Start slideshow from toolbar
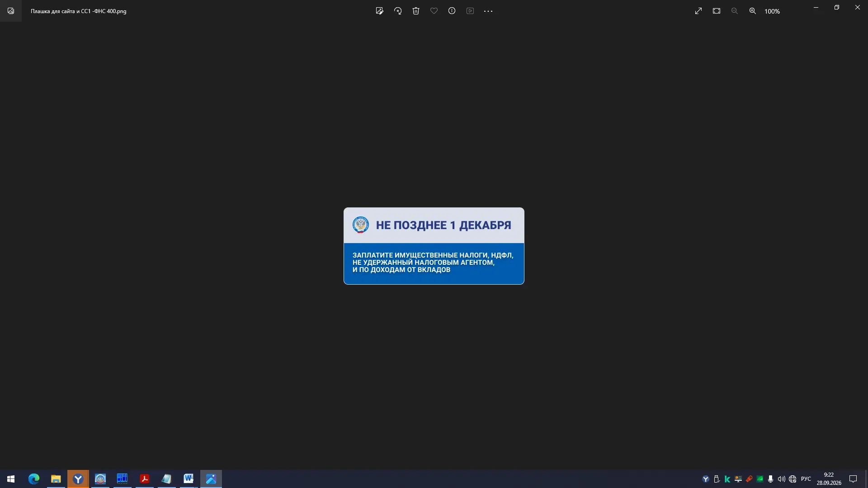The height and width of the screenshot is (488, 868). [x=470, y=11]
